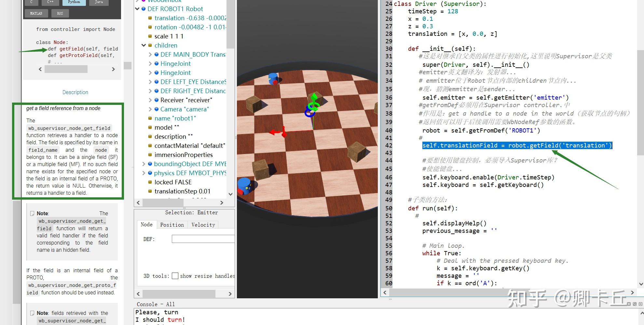
Task: Click the yellow icon beside translationStep field
Action: pyautogui.click(x=150, y=191)
